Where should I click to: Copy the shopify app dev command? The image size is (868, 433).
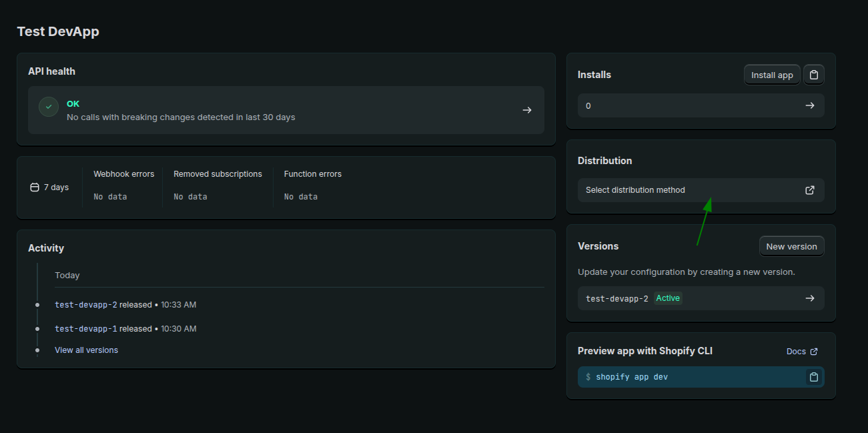[813, 376]
